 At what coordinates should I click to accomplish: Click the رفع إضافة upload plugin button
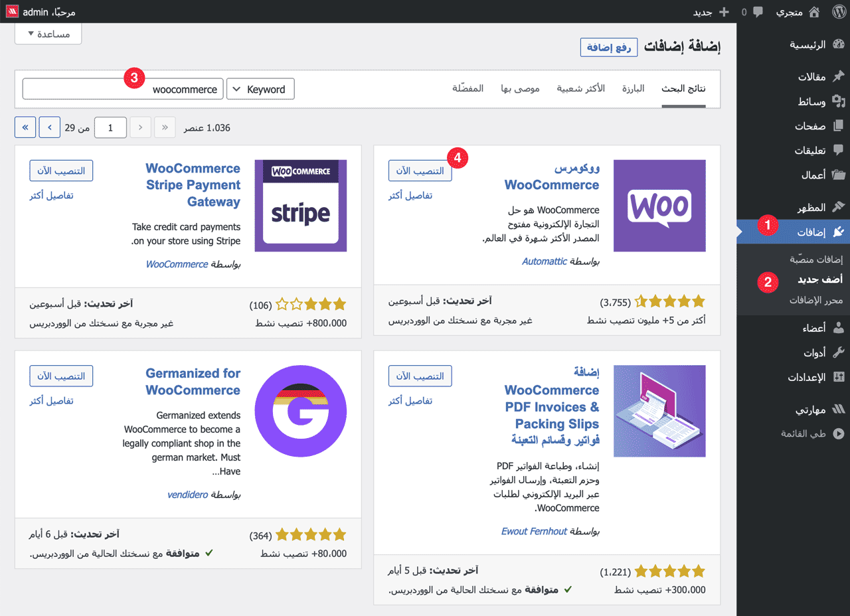pos(608,47)
